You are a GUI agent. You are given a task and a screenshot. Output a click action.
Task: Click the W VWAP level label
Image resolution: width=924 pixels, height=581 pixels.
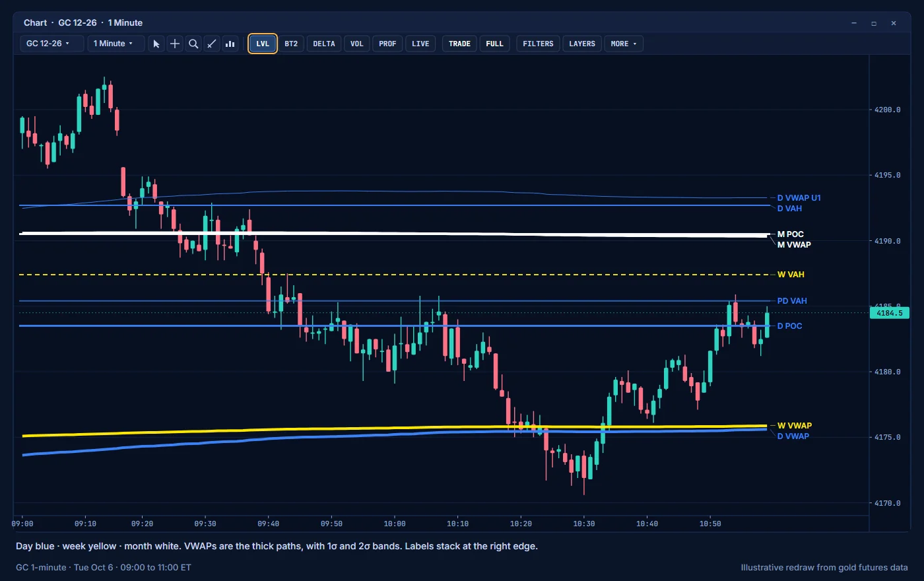795,426
